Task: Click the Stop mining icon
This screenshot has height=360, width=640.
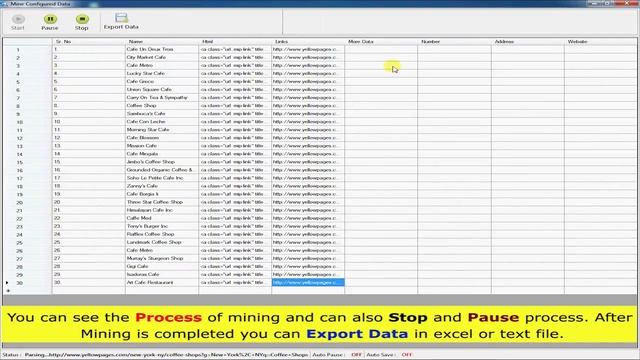Action: [x=82, y=19]
